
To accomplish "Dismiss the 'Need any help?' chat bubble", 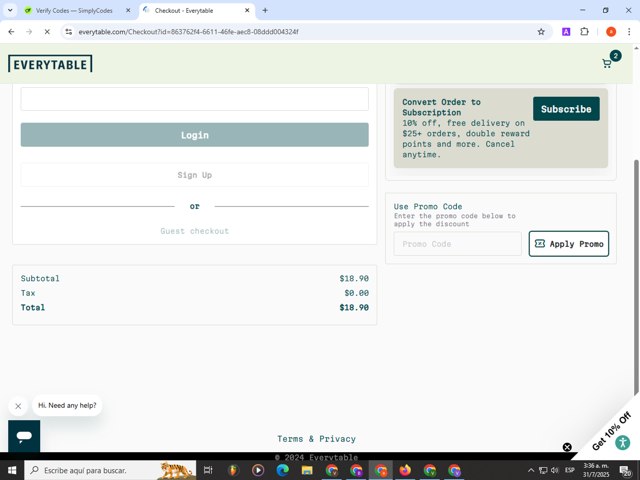I will (x=18, y=406).
